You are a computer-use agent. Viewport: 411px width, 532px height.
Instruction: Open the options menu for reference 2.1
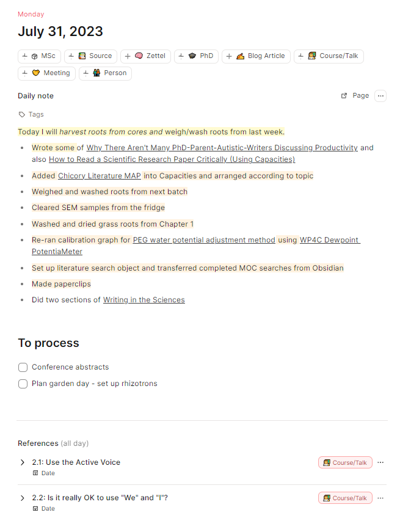point(380,462)
